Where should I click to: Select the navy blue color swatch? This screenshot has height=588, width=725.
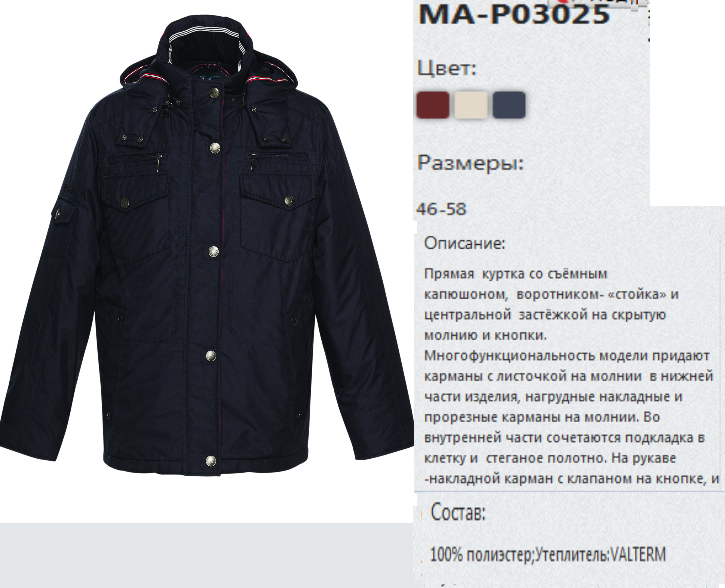pyautogui.click(x=509, y=105)
